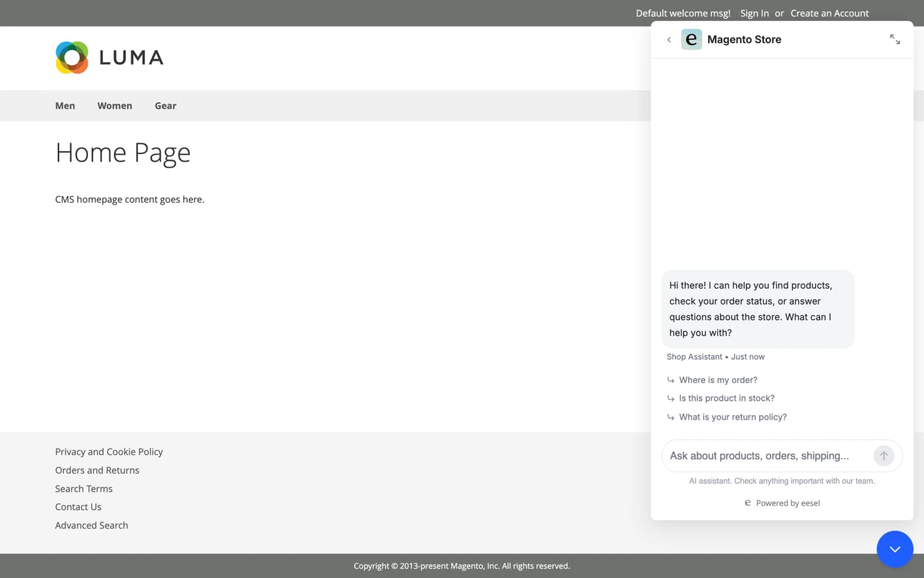Click 'Shop Assistant • Just now' label
Image resolution: width=924 pixels, height=578 pixels.
coord(716,357)
